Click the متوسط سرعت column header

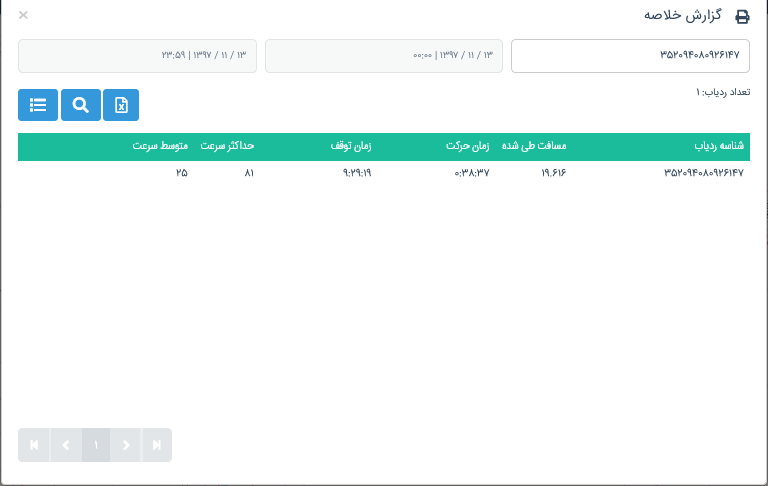pos(159,146)
